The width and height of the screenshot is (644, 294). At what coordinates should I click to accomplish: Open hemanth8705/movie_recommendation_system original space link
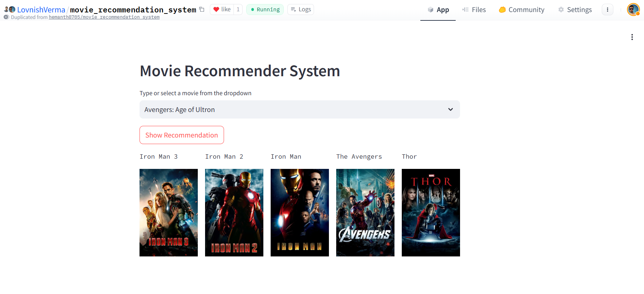point(104,17)
